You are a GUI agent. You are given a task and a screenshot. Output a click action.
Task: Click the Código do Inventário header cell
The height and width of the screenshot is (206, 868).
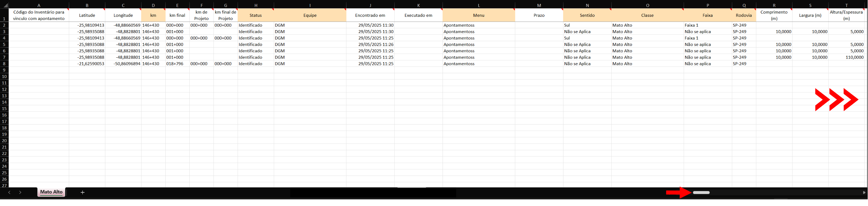39,15
